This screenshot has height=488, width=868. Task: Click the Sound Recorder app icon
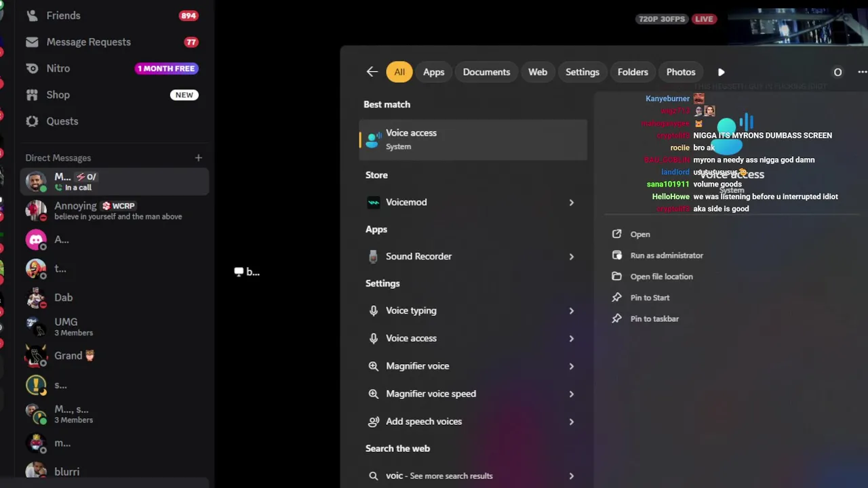click(x=373, y=256)
